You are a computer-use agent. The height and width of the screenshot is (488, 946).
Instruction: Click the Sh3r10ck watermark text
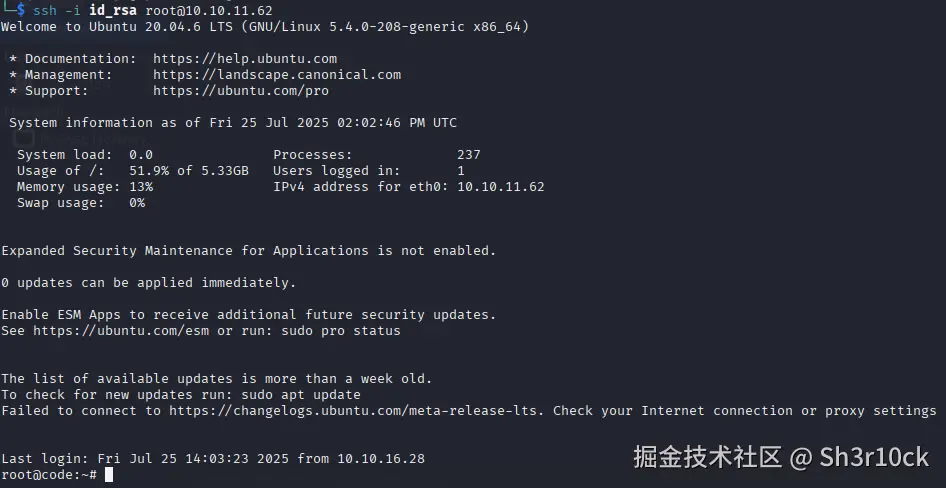874,457
